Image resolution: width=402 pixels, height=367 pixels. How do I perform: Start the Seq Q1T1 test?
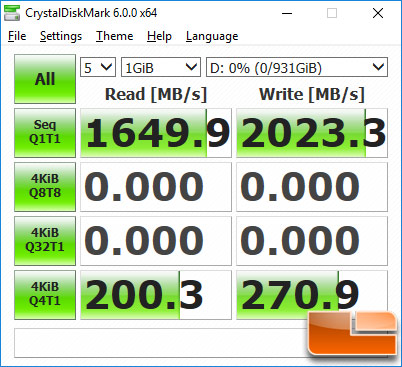(x=45, y=133)
